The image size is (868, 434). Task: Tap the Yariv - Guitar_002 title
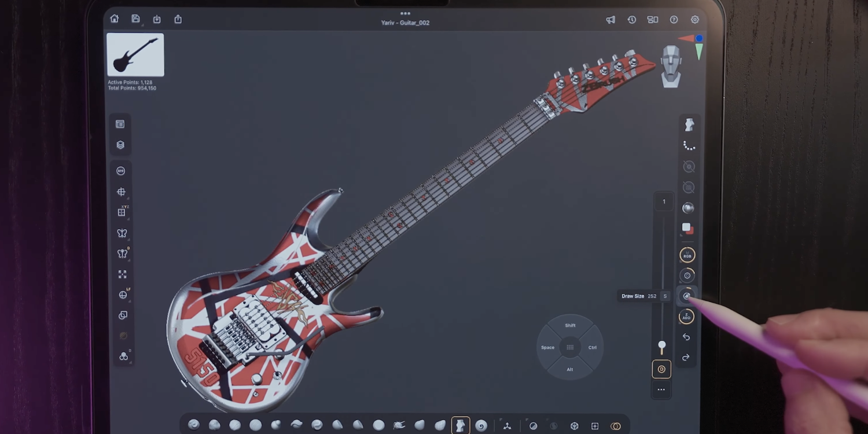[x=405, y=23]
